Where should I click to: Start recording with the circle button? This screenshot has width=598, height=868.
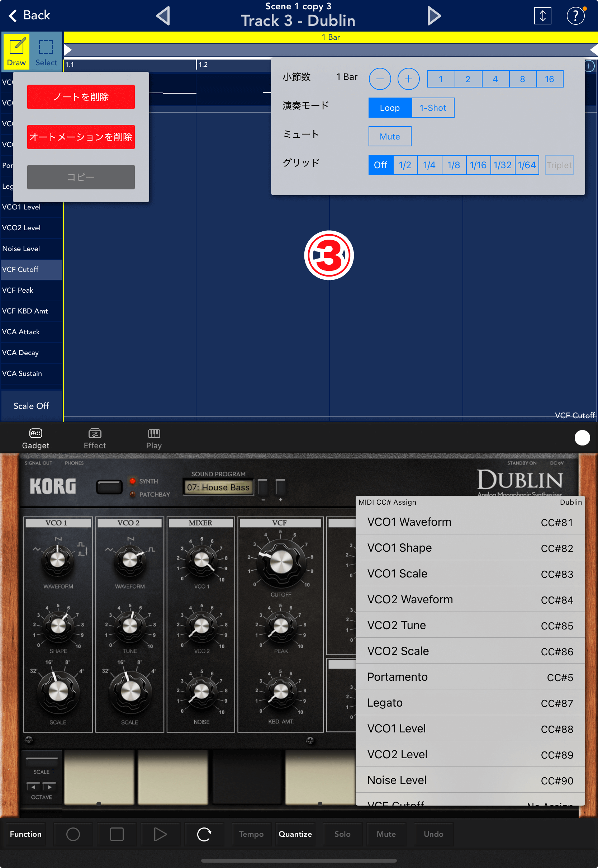pos(73,834)
